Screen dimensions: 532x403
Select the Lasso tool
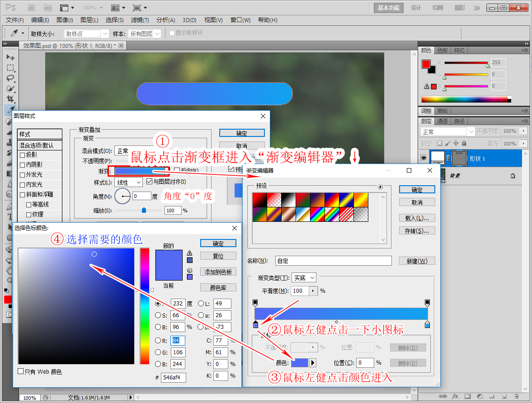click(10, 78)
